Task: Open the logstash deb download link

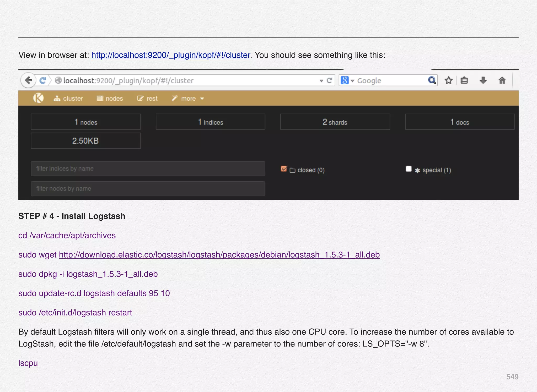Action: pyautogui.click(x=219, y=255)
